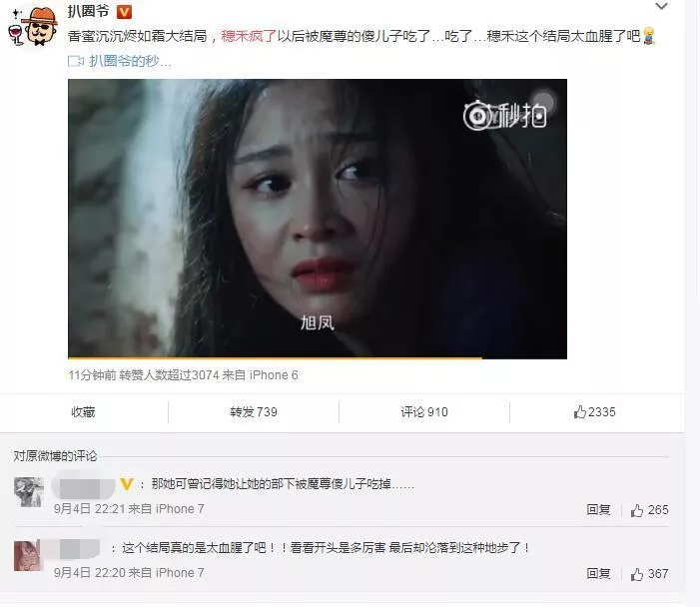700x607 pixels.
Task: Like the comment with 265 likes
Action: 649,510
